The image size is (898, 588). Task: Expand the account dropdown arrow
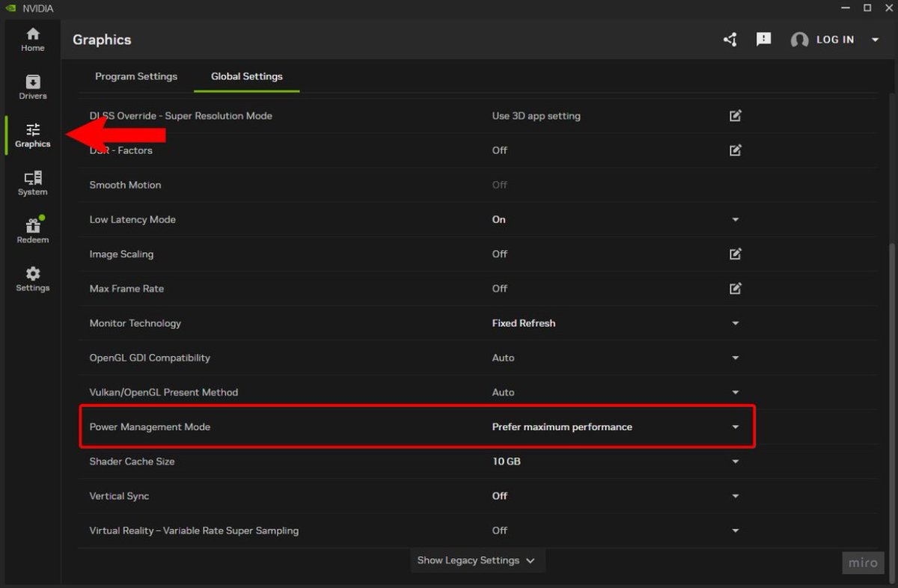click(875, 40)
